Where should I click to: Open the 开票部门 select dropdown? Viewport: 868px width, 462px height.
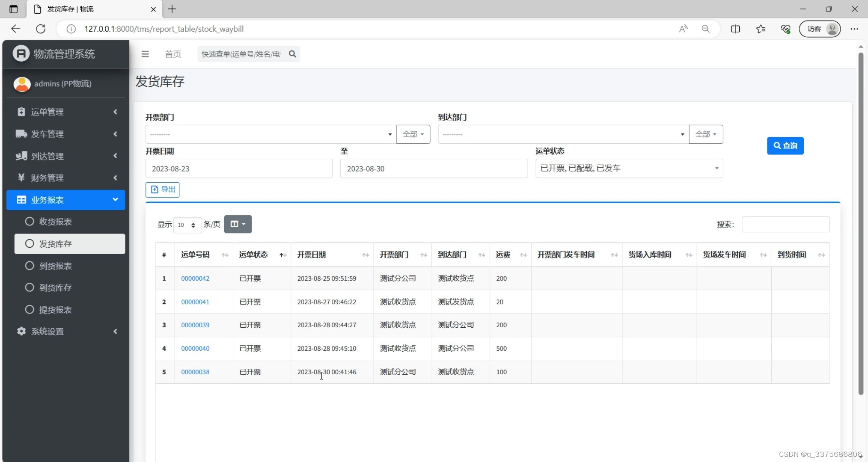(270, 134)
